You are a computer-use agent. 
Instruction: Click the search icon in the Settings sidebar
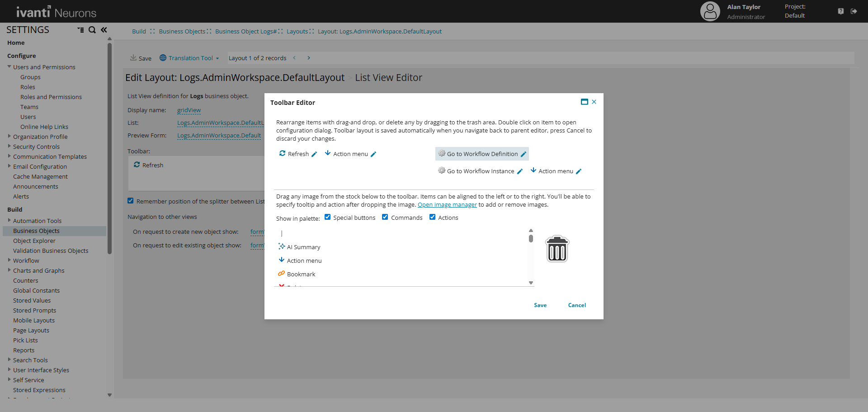(92, 30)
